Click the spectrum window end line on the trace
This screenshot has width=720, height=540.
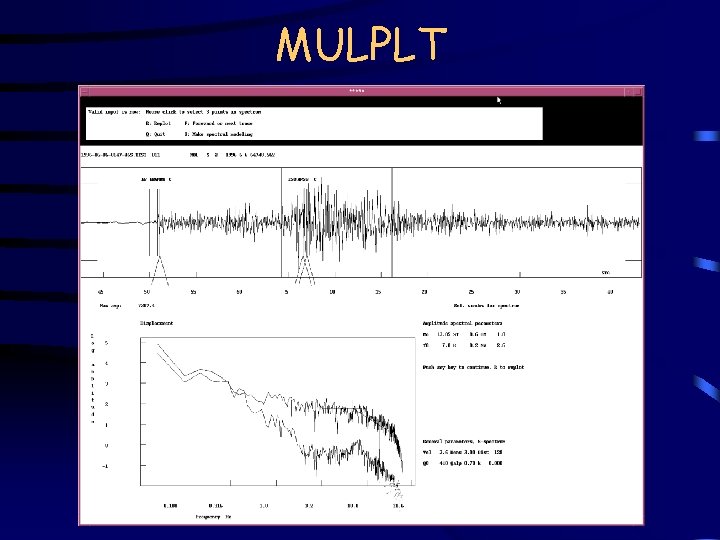click(392, 223)
